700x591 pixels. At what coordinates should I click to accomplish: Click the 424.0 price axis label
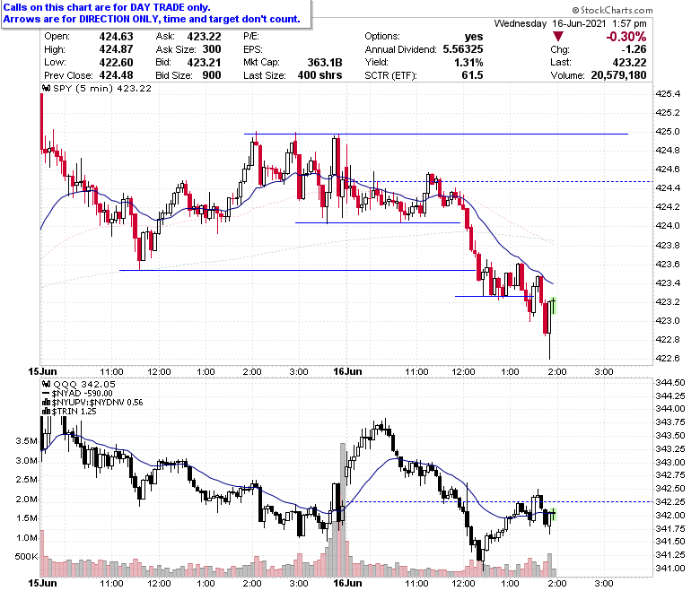click(x=668, y=225)
